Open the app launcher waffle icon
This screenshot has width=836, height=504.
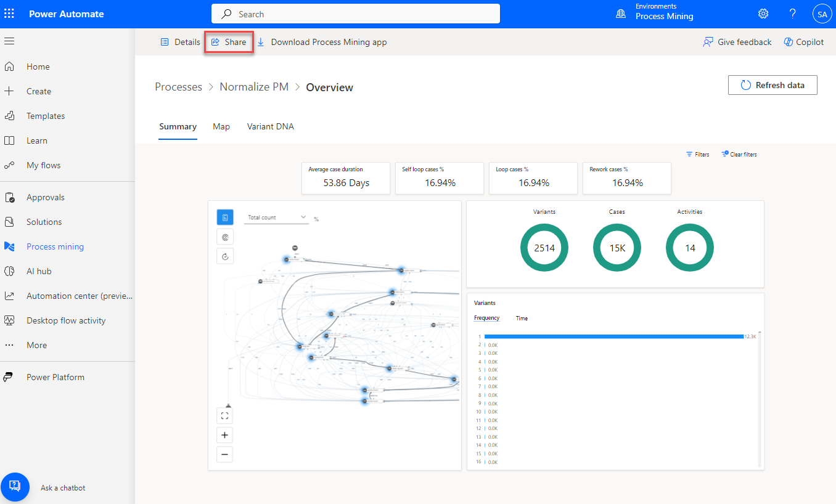coord(9,14)
